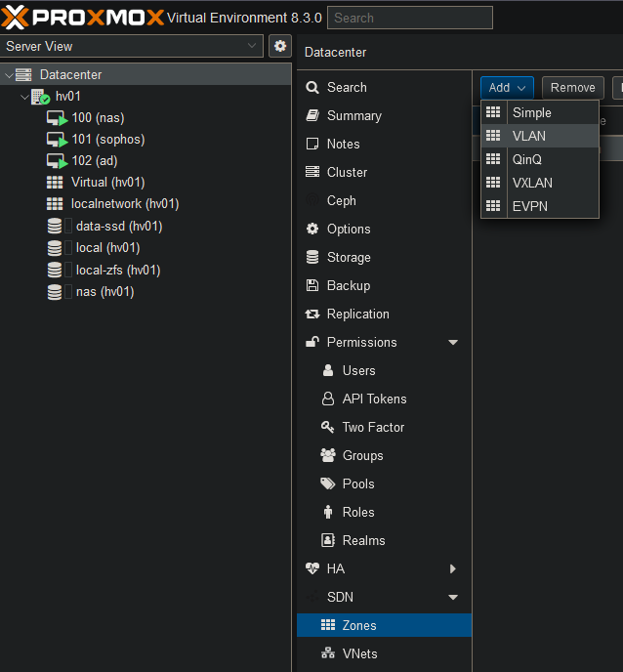Open Replication via its arrows icon
623x672 pixels.
(x=312, y=314)
